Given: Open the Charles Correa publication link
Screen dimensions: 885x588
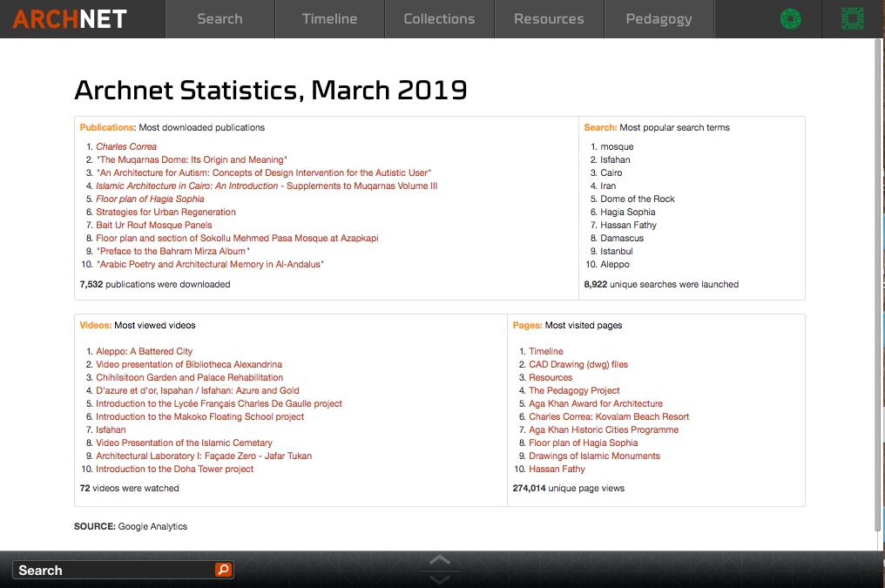Looking at the screenshot, I should click(x=126, y=146).
